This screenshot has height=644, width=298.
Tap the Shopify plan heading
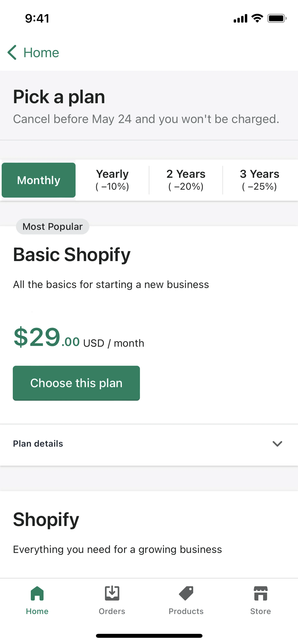[46, 519]
